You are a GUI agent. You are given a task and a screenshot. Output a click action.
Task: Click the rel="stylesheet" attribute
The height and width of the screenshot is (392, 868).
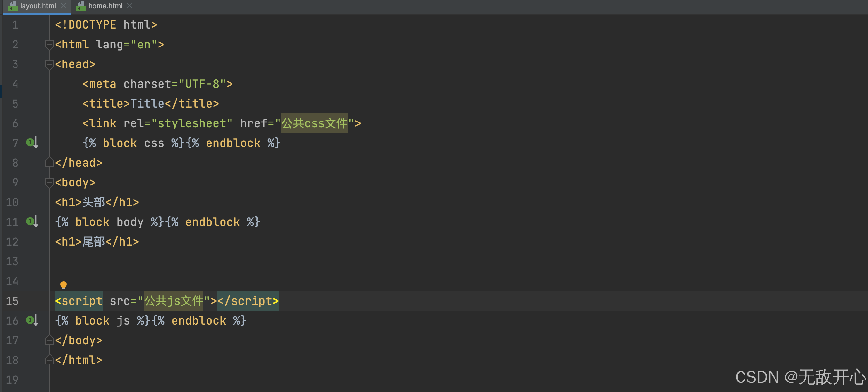[x=178, y=123]
